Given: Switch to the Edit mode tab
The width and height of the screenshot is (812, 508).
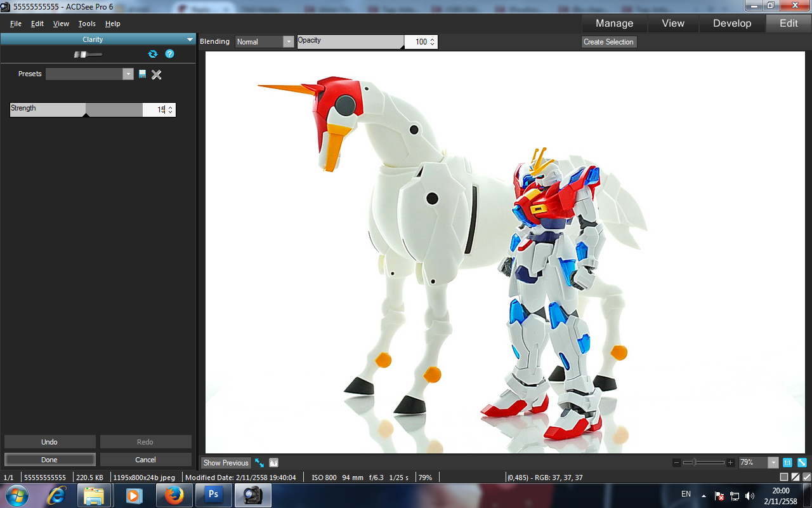Looking at the screenshot, I should [x=789, y=23].
